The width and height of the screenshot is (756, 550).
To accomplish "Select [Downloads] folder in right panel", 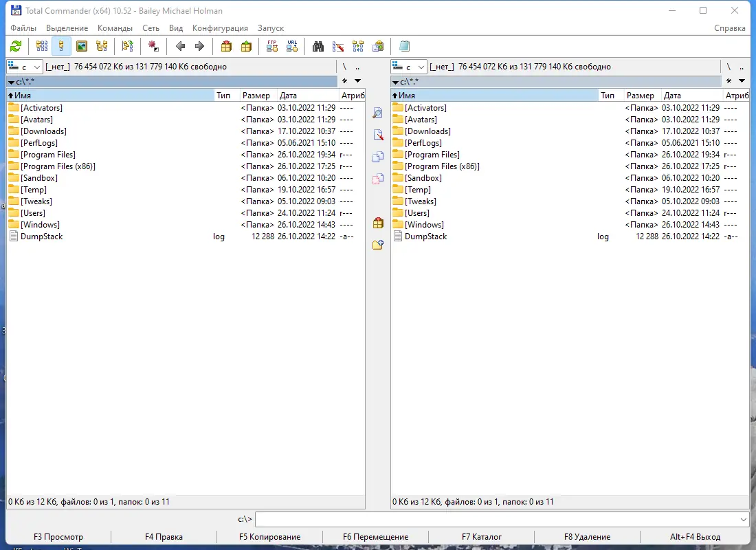I will click(x=570, y=131).
